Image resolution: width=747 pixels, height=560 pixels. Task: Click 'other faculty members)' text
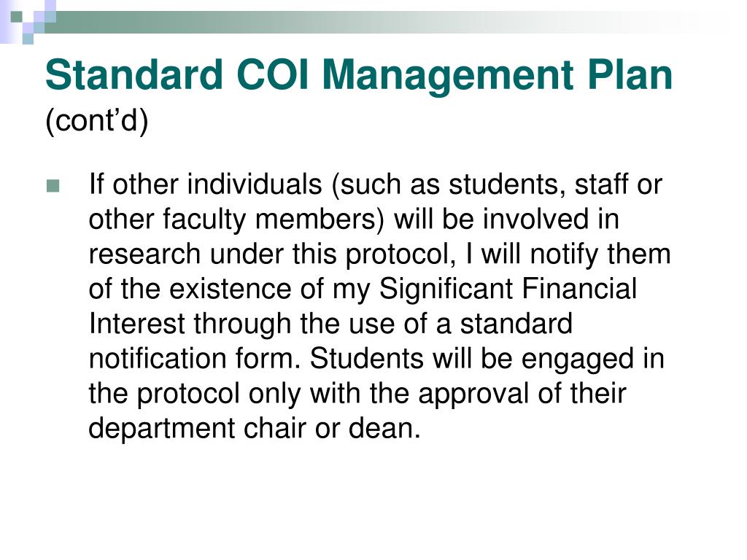[236, 219]
